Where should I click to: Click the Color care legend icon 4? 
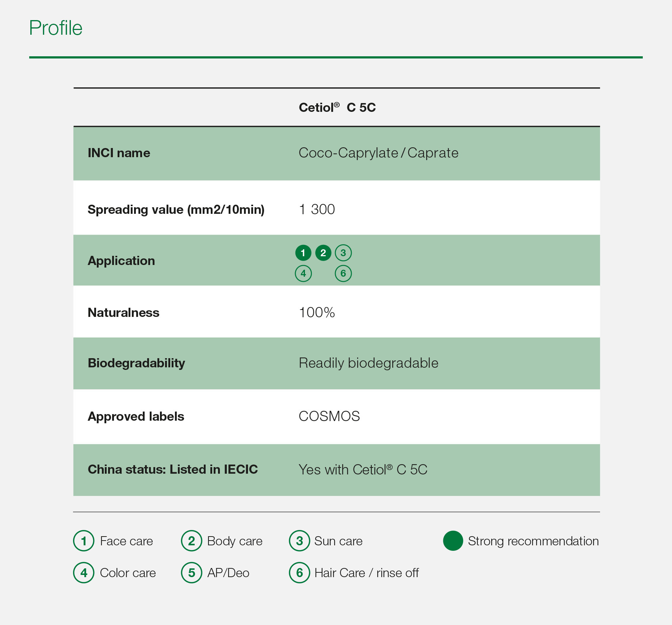84,573
